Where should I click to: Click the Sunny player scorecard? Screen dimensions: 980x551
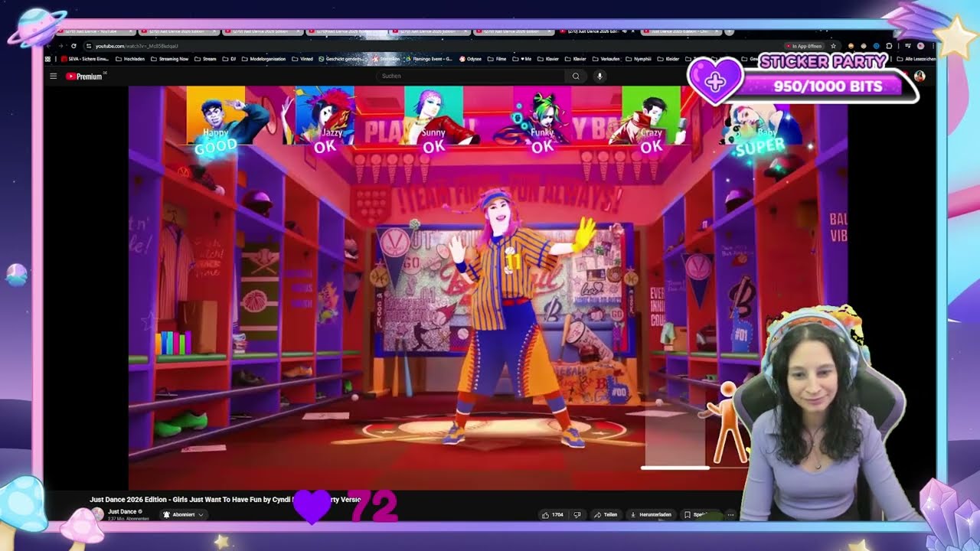point(434,121)
